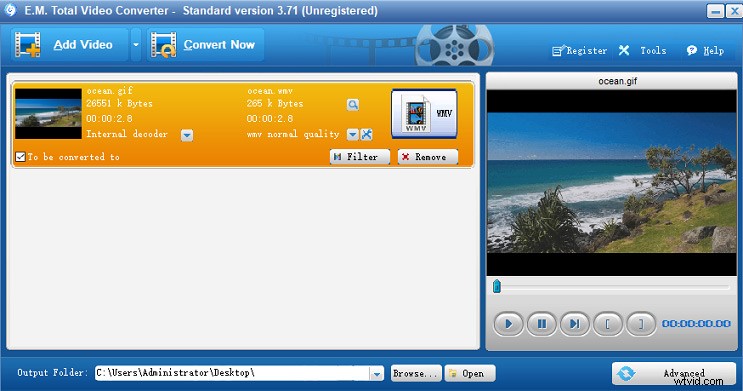Open the output folder
Screen dimensions: 743x391
[x=470, y=373]
